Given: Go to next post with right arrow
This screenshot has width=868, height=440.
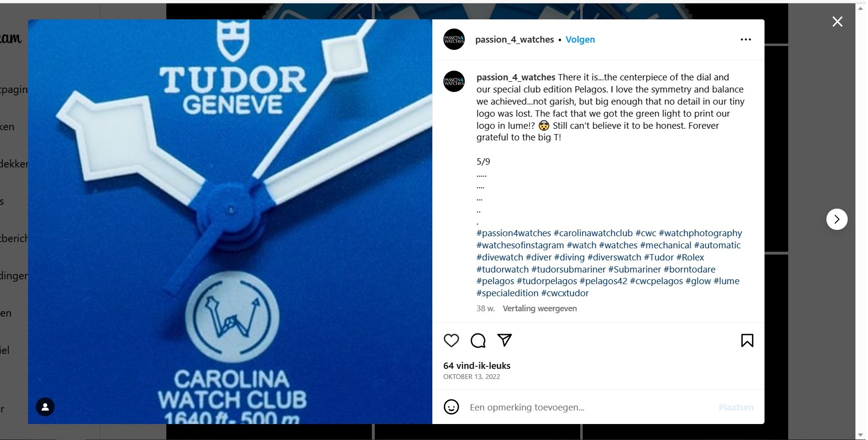Looking at the screenshot, I should [837, 219].
